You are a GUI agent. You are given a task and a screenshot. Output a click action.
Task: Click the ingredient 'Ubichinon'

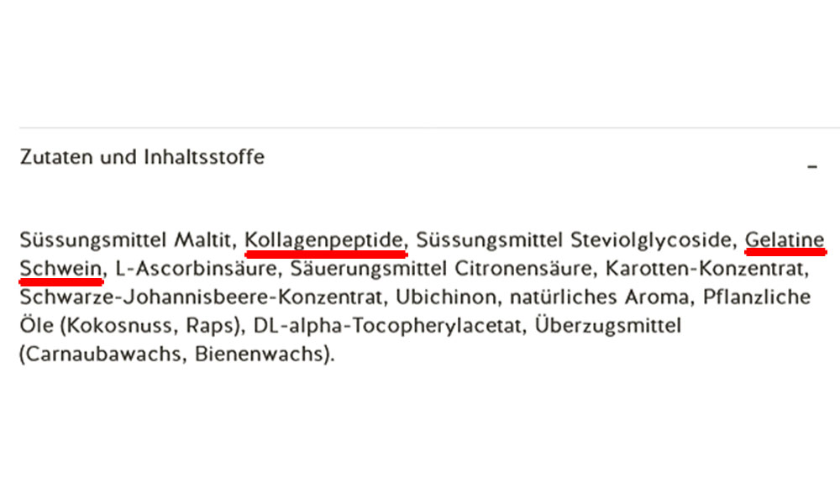click(446, 297)
